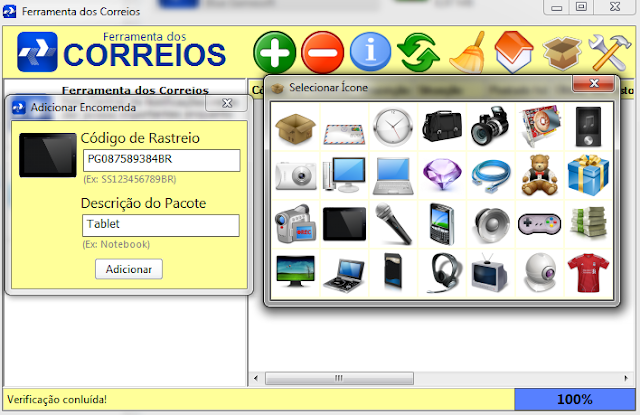Select the black tablet icon in picker
Screen dimensions: 640x415
pos(344,224)
